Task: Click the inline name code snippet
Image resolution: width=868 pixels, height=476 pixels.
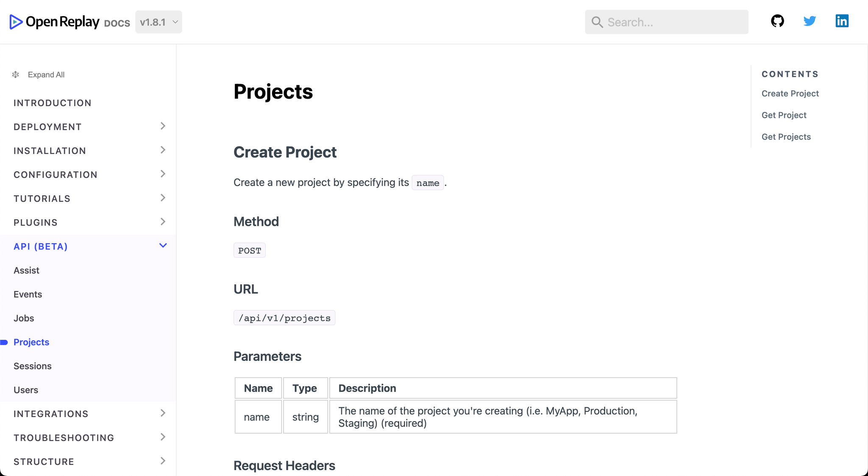Action: 428,183
